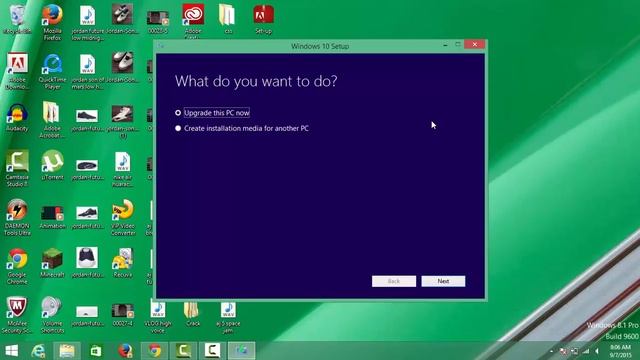
Task: Select the Crack folder on desktop
Action: click(x=192, y=314)
